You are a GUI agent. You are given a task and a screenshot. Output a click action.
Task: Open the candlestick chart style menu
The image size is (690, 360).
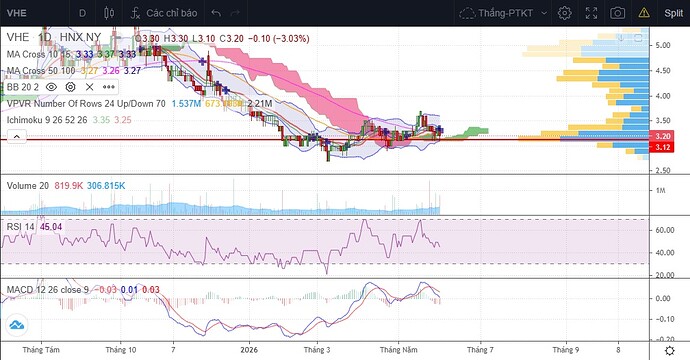(x=109, y=13)
